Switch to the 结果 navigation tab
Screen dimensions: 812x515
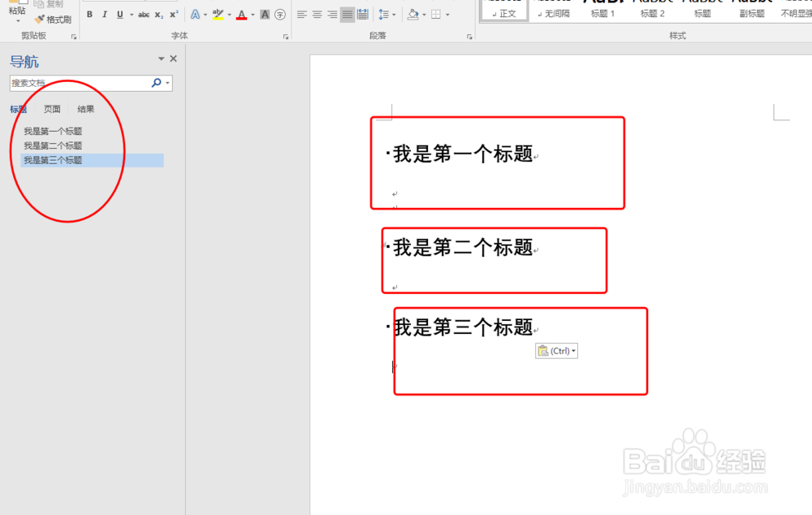[85, 109]
